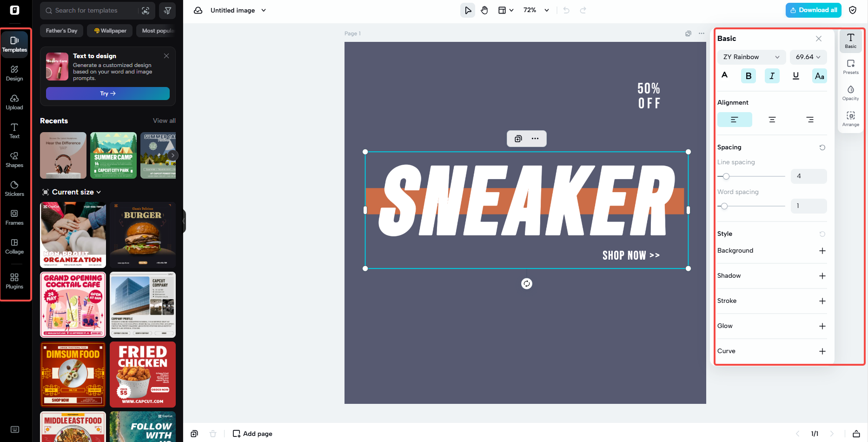The image size is (868, 442).
Task: Open the Presets panel
Action: 850,67
